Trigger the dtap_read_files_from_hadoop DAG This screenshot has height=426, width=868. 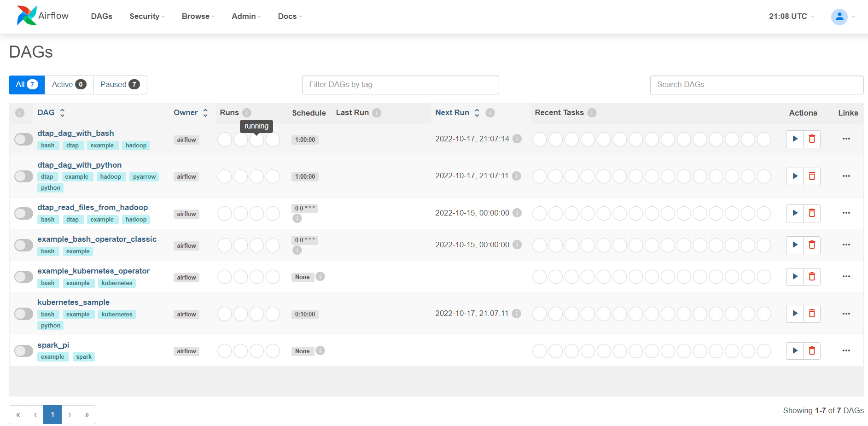(795, 213)
